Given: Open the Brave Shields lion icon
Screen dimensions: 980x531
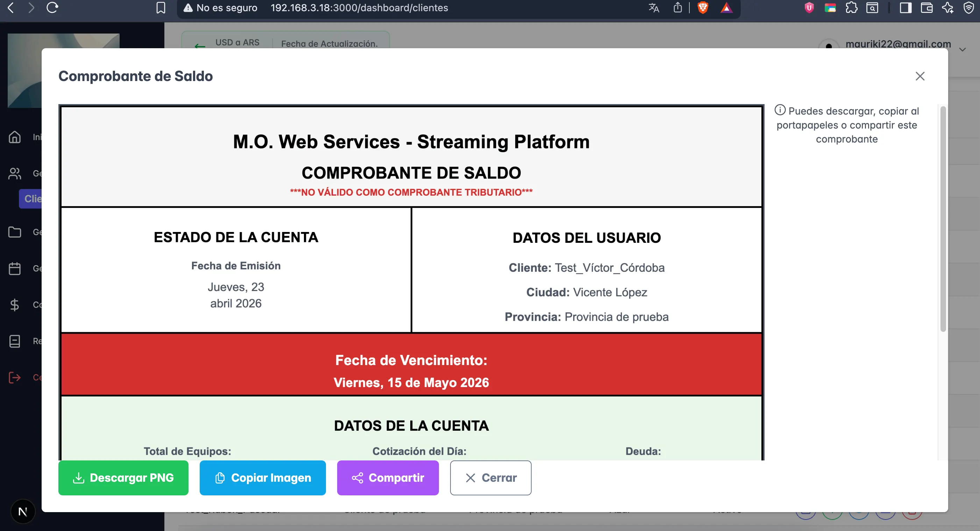Looking at the screenshot, I should tap(702, 8).
